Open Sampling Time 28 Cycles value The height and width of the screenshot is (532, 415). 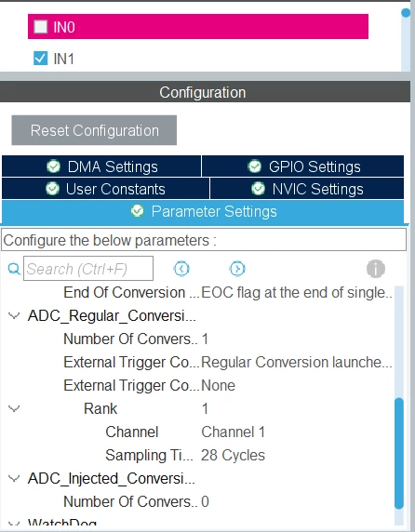[x=233, y=456]
